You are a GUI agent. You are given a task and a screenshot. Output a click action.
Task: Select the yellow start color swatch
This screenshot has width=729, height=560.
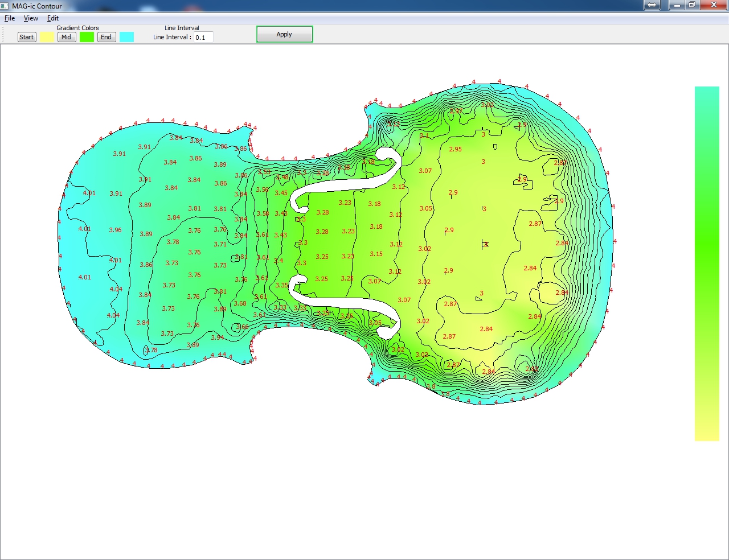point(47,37)
